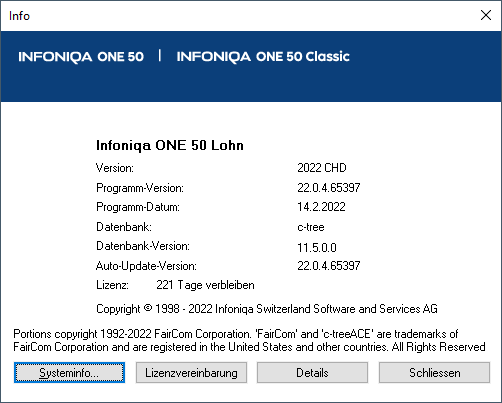Image resolution: width=502 pixels, height=403 pixels.
Task: Click the 'Programm-Datum:' label
Action: click(x=138, y=207)
